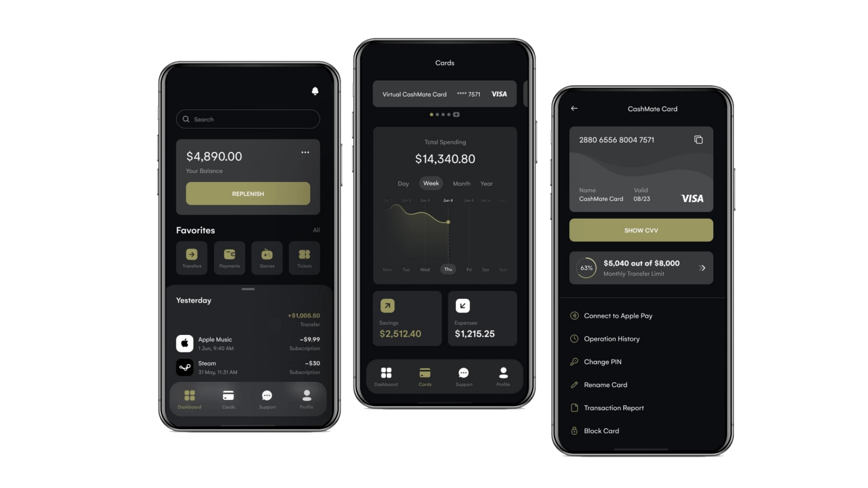This screenshot has height=488, width=868.
Task: Tap the Transfers favorite icon
Action: point(192,254)
